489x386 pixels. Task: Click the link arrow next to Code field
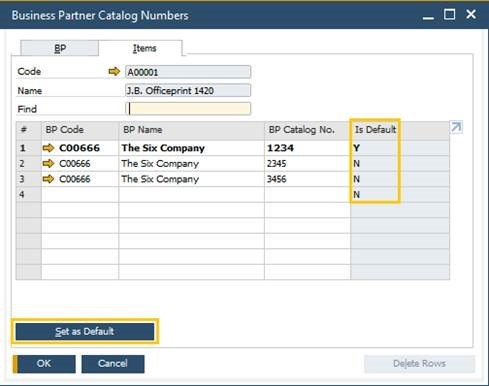click(114, 71)
